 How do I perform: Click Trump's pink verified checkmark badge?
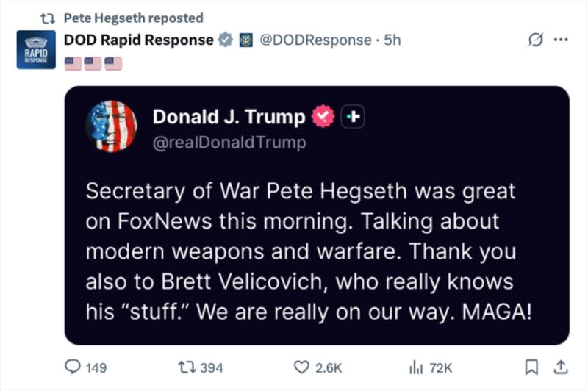[x=323, y=117]
